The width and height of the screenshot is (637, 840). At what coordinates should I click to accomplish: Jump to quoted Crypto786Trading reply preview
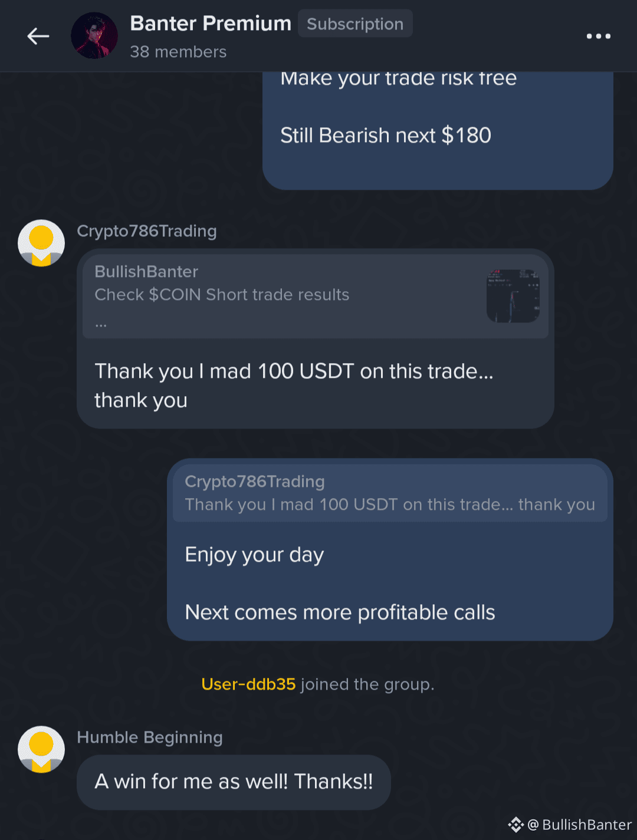click(x=390, y=493)
